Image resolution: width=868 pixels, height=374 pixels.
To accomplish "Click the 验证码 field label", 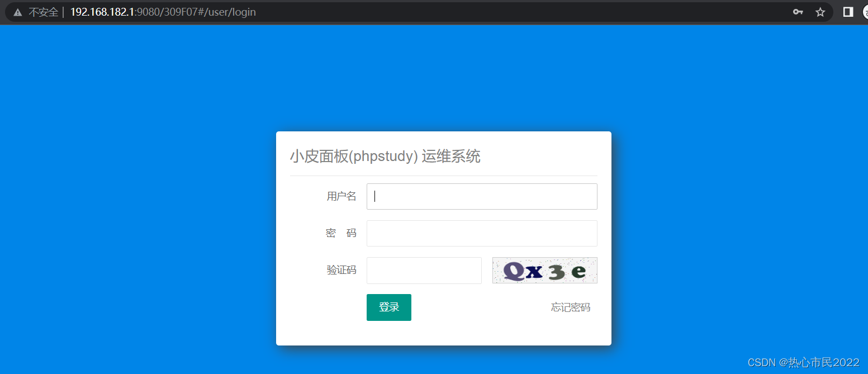I will 341,271.
